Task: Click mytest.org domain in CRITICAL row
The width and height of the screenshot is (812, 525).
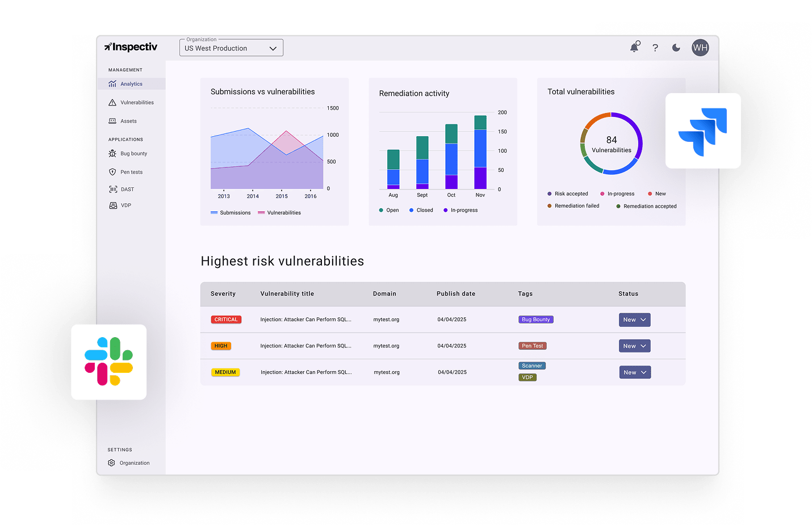Action: point(386,320)
